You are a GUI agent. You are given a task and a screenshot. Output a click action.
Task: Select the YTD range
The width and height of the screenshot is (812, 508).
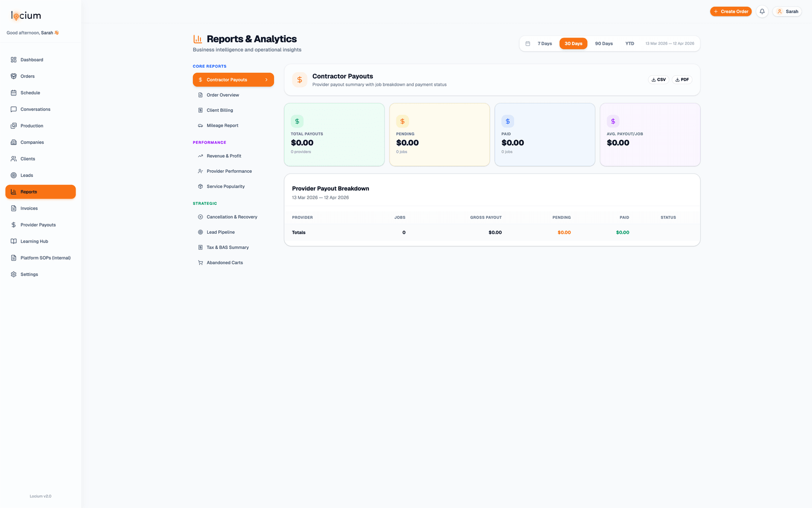[x=630, y=44]
